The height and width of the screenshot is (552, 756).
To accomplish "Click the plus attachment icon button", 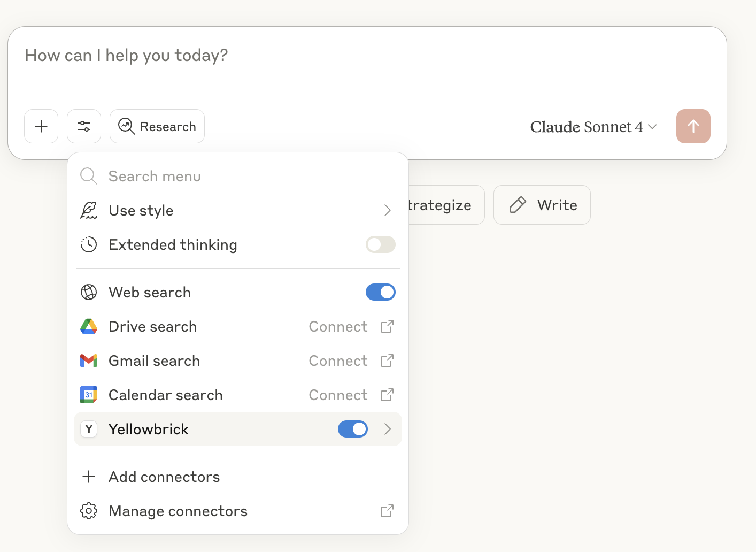I will [41, 126].
